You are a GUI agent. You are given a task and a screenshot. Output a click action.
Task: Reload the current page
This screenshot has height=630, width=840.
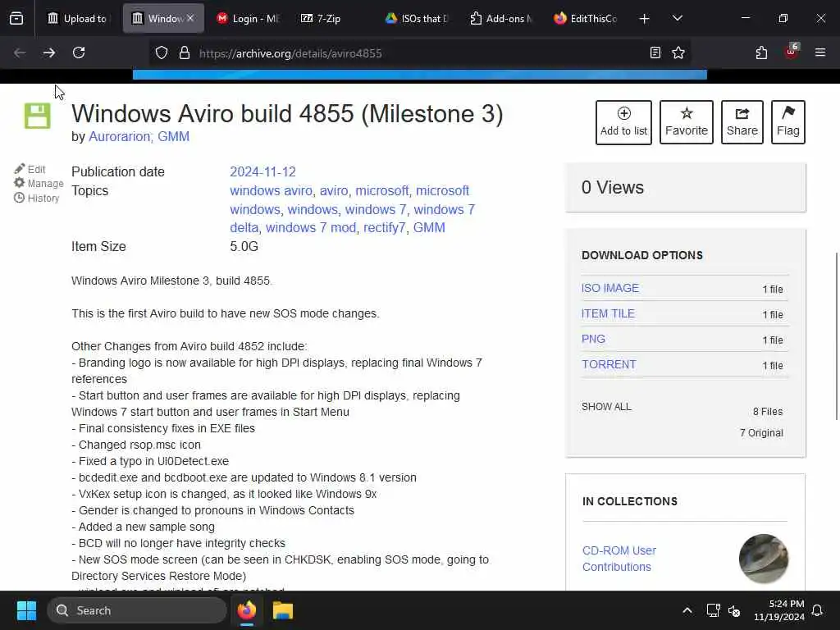point(79,52)
